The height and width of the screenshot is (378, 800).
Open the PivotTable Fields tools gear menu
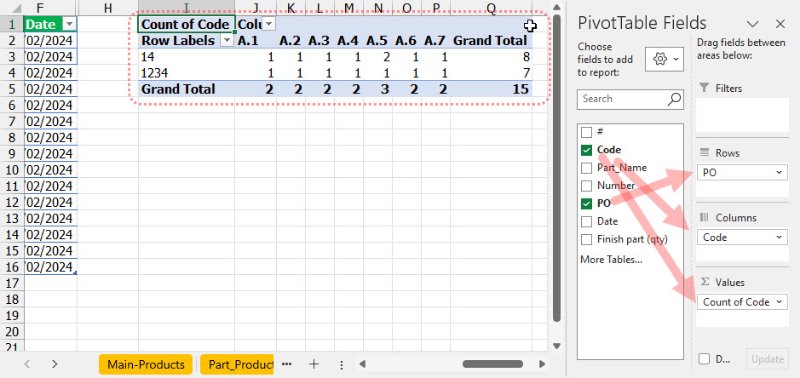(664, 60)
